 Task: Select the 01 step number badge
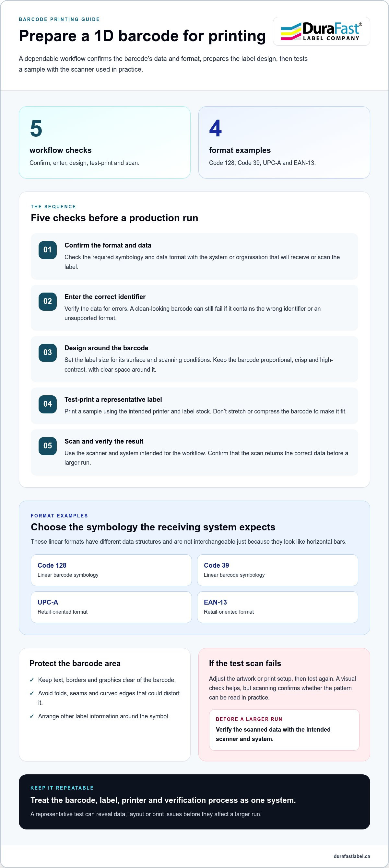[48, 250]
